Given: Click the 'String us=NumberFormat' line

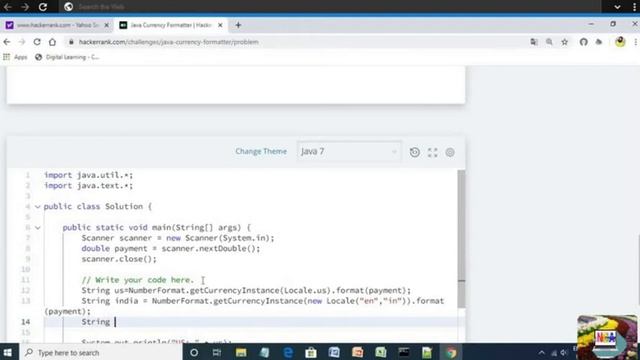Looking at the screenshot, I should pyautogui.click(x=246, y=291).
